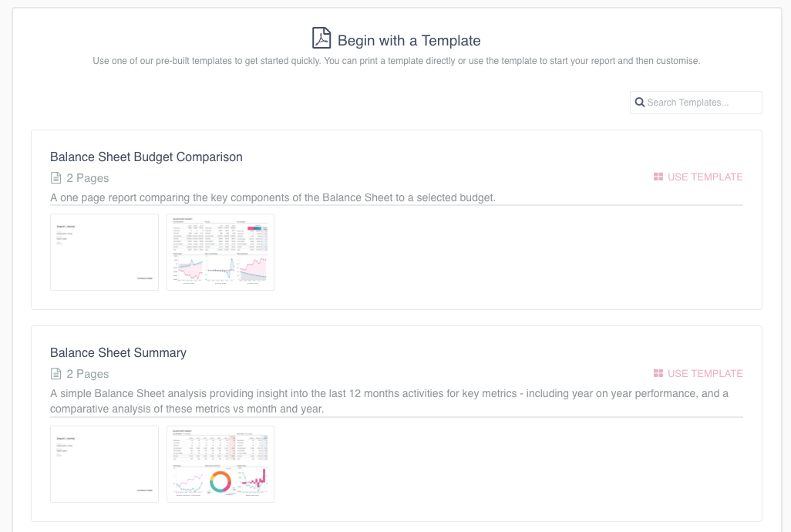Use the Balance Sheet Budget Comparison template

point(698,177)
